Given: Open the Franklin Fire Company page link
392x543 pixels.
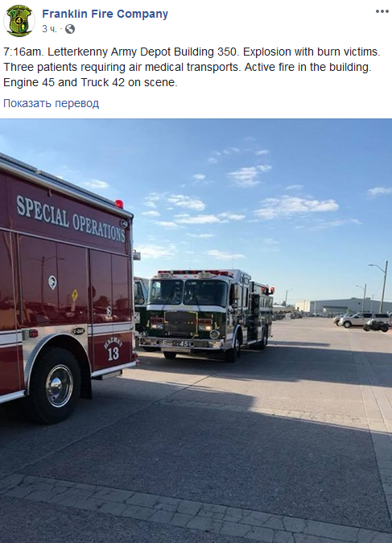Looking at the screenshot, I should coord(105,14).
